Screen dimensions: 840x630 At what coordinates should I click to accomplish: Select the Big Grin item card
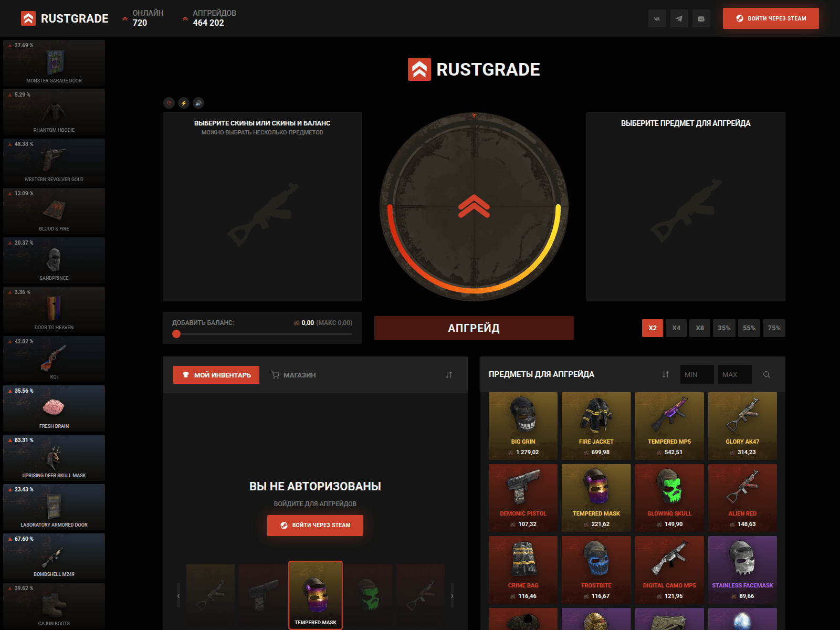523,426
